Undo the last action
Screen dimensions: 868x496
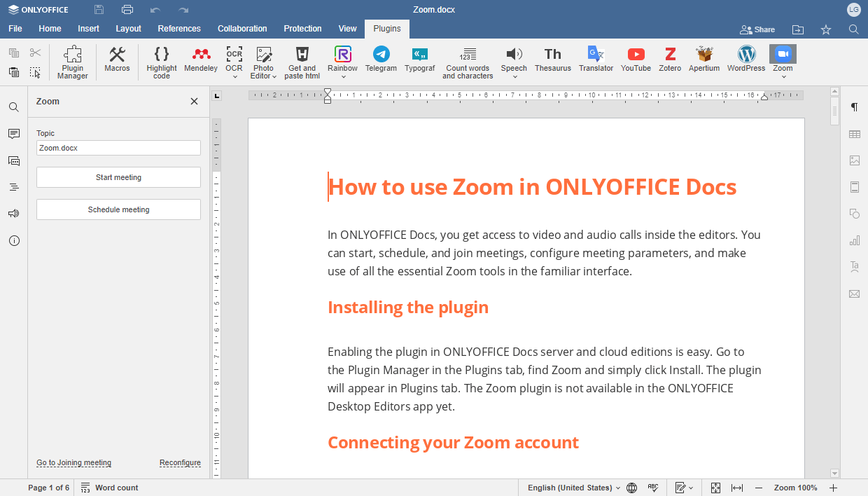coord(155,10)
